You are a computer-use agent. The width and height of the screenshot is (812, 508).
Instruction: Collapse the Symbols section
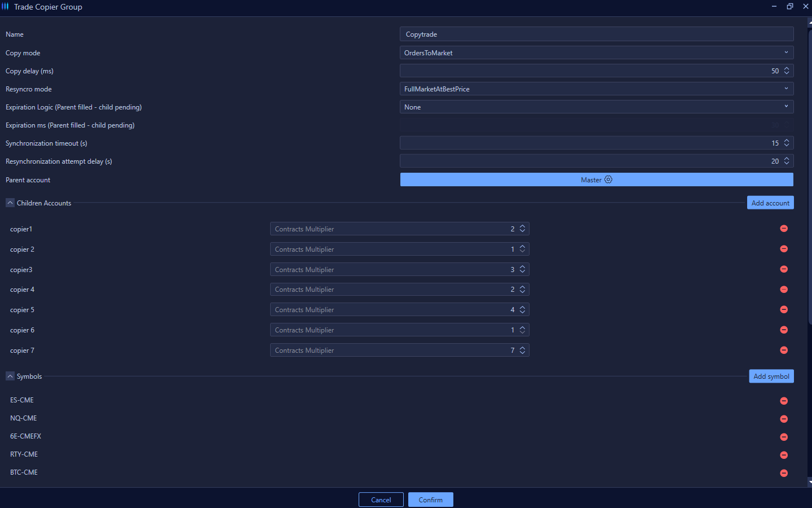(x=10, y=376)
